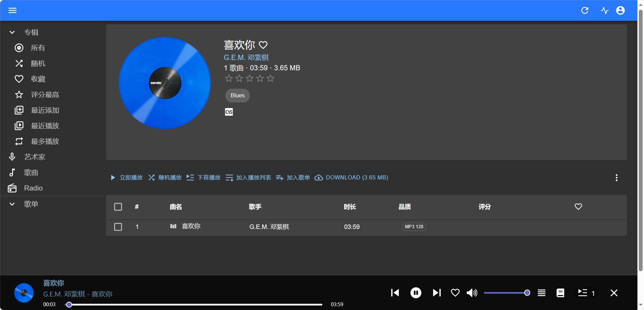Adjust the volume slider
This screenshot has height=310, width=644.
tap(507, 293)
